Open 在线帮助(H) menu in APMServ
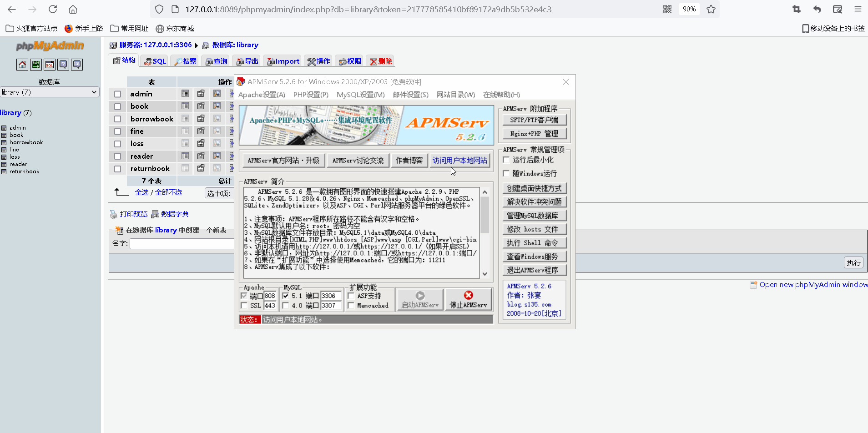 [x=501, y=95]
